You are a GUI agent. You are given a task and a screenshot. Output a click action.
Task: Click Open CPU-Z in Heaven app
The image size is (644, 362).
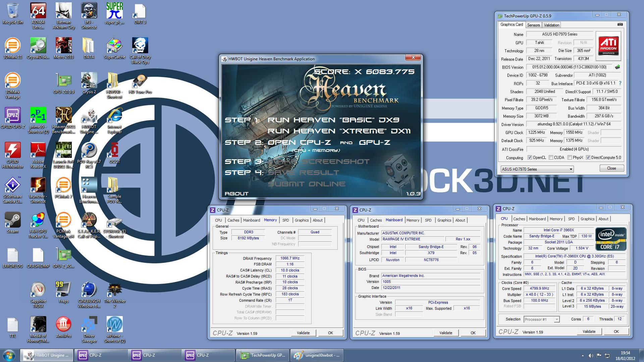299,142
